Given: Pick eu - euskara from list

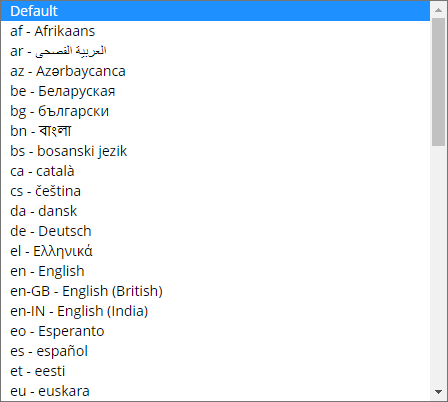Looking at the screenshot, I should [x=215, y=391].
